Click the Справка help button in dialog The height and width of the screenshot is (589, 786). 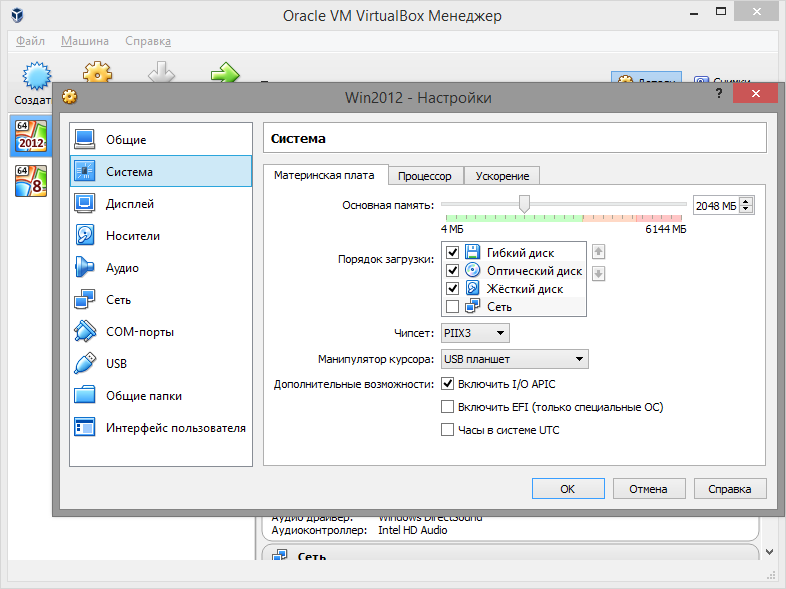730,489
